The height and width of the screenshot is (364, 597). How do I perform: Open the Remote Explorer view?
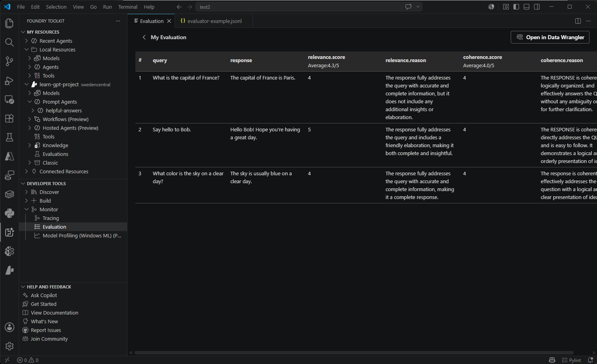click(10, 99)
